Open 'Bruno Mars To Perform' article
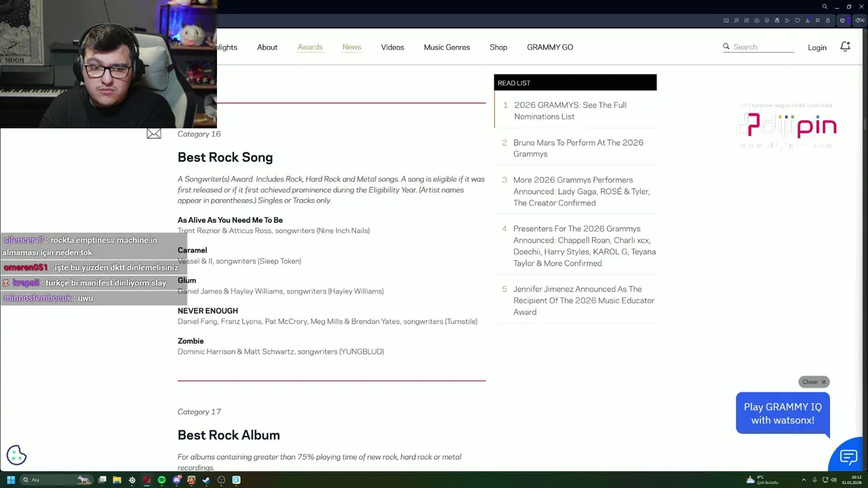Image resolution: width=868 pixels, height=488 pixels. coord(578,148)
